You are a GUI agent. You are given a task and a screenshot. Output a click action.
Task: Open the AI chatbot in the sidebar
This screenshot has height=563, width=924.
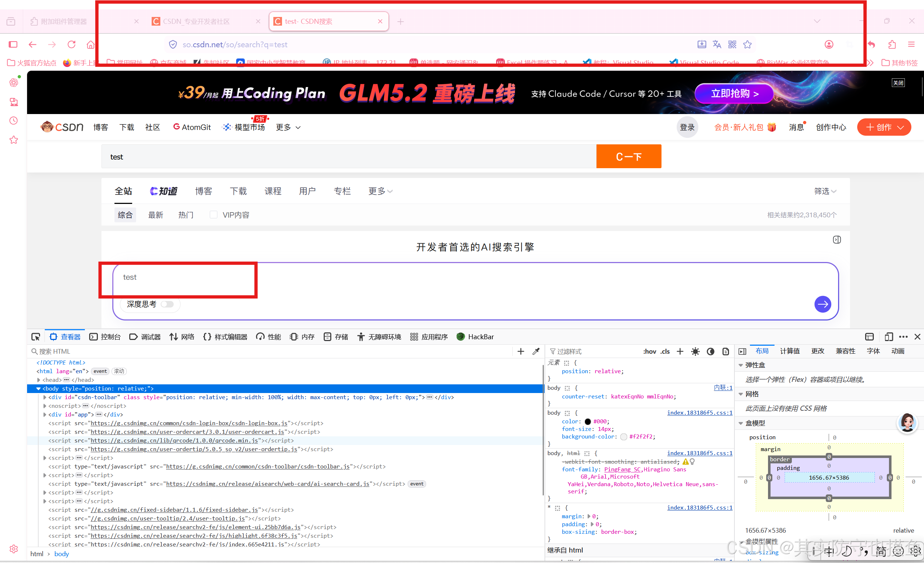pyautogui.click(x=13, y=82)
